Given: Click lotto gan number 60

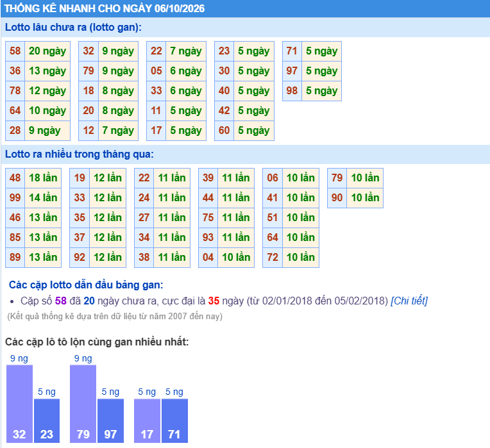Looking at the screenshot, I should click(x=224, y=131).
